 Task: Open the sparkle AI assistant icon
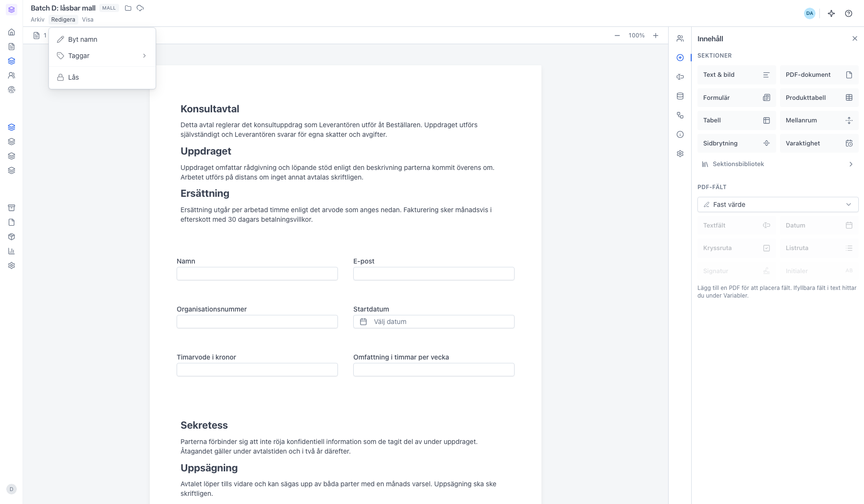(831, 13)
